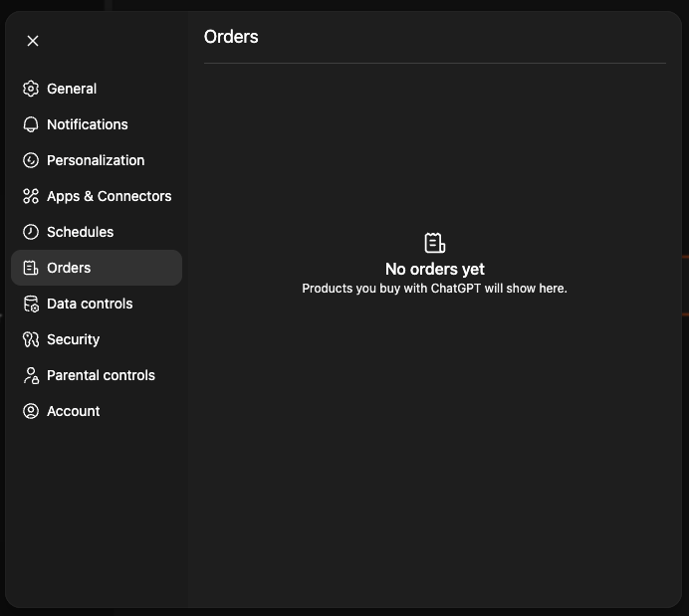Viewport: 689px width, 616px height.
Task: Click the Notifications bell icon
Action: click(31, 124)
